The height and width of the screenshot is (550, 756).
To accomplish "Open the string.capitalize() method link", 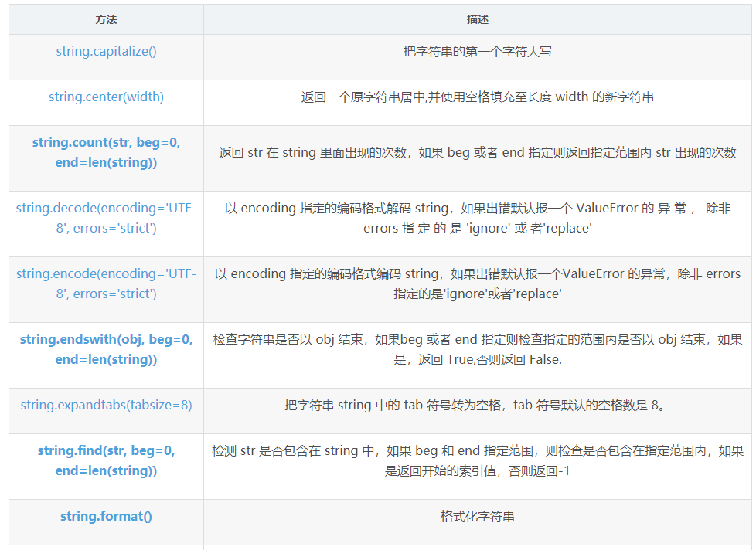I will [x=106, y=51].
